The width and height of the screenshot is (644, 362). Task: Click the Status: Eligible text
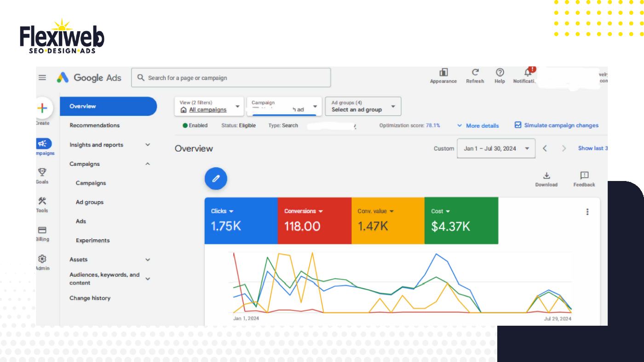pos(238,125)
